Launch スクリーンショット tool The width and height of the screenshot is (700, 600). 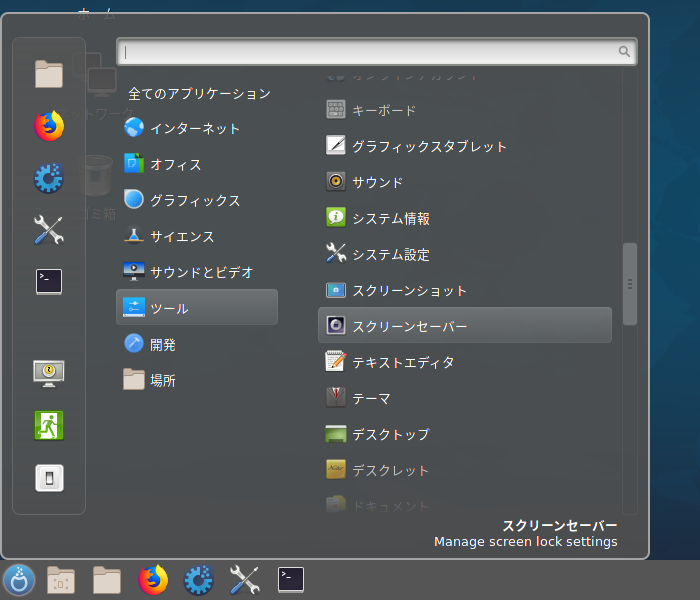click(x=465, y=291)
